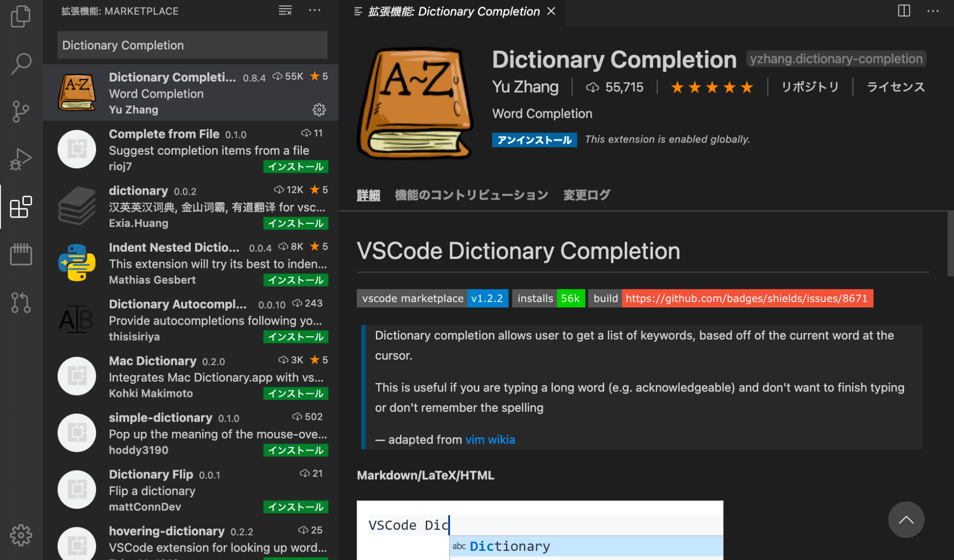The image size is (954, 560).
Task: Open the Run and Debug view
Action: click(x=20, y=159)
